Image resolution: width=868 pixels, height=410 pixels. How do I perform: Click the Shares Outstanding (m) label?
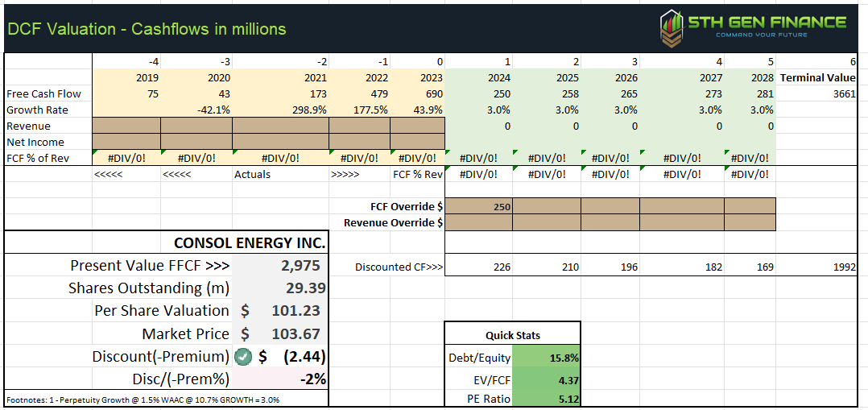149,288
